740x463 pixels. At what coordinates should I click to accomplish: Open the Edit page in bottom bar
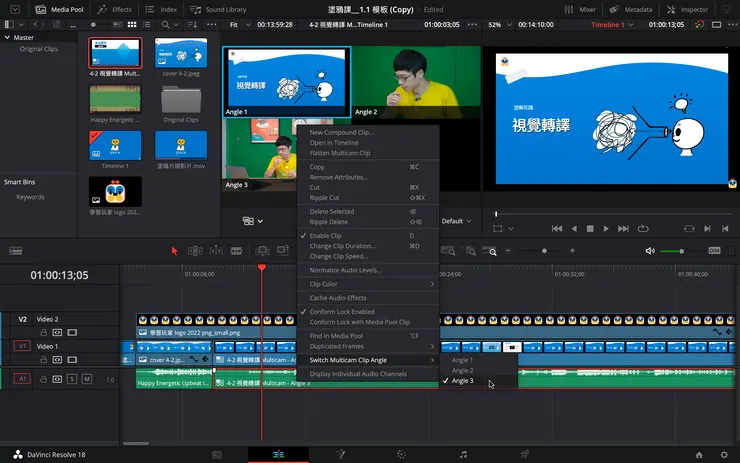pos(278,454)
